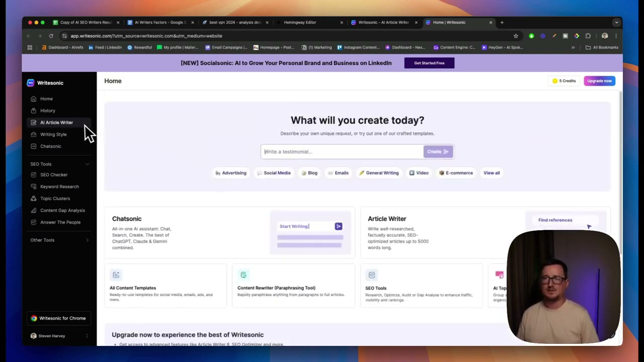Open a new browser tab
Viewport: 644px width, 362px height.
coord(502,23)
